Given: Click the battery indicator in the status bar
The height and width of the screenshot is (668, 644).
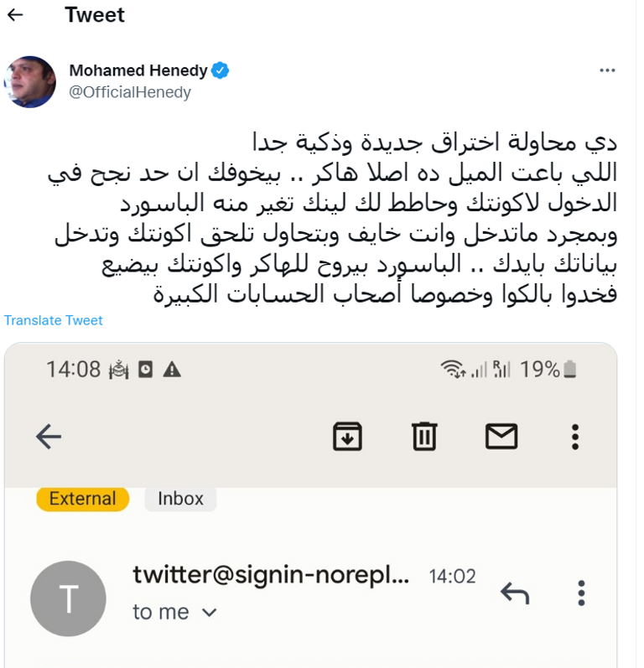Looking at the screenshot, I should pyautogui.click(x=570, y=370).
